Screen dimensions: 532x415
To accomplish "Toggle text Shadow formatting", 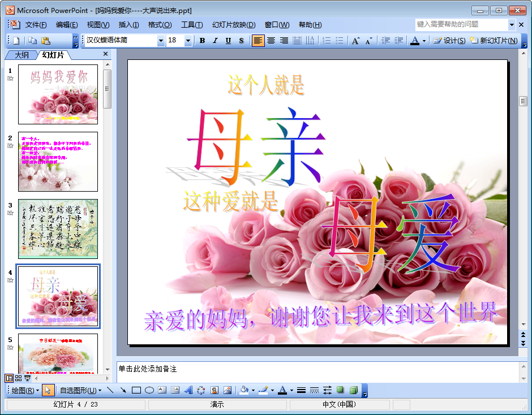I will point(241,41).
